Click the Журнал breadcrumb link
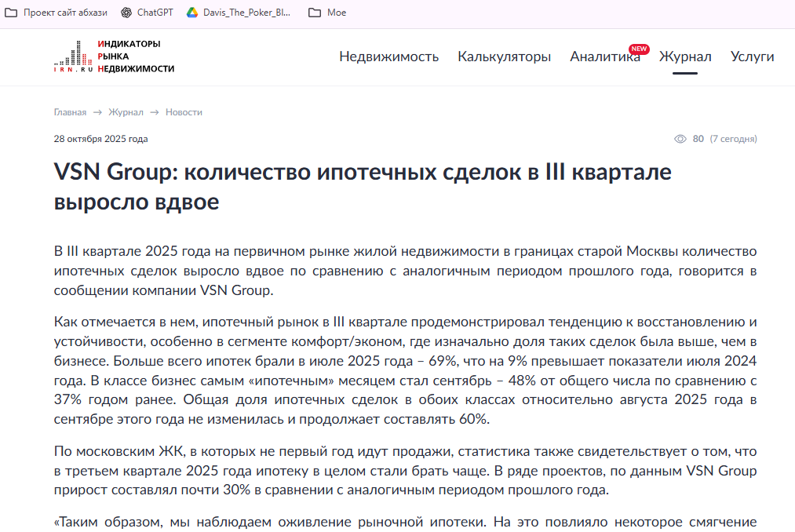This screenshot has height=532, width=795. 126,112
